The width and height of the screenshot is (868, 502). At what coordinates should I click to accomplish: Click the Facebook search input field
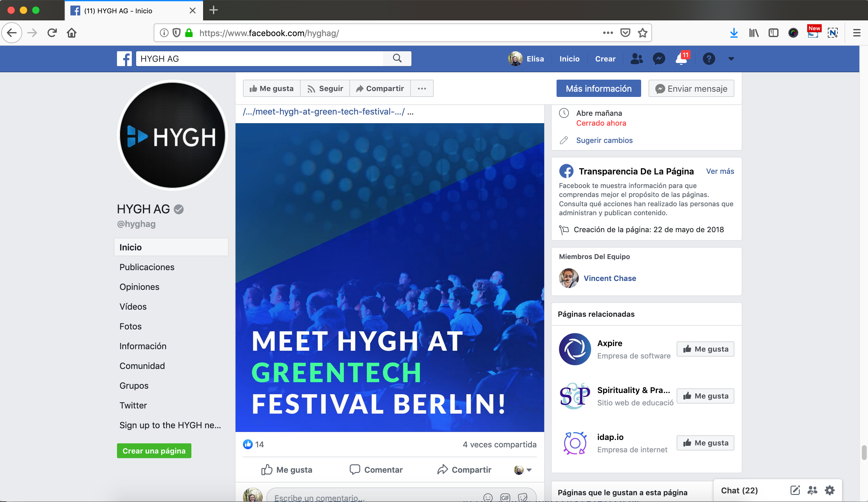pos(260,59)
